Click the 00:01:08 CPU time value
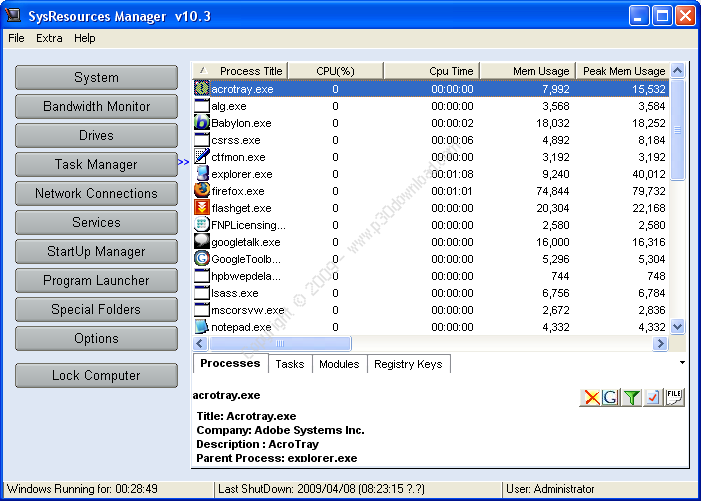Screen dimensions: 701x501 pyautogui.click(x=452, y=174)
